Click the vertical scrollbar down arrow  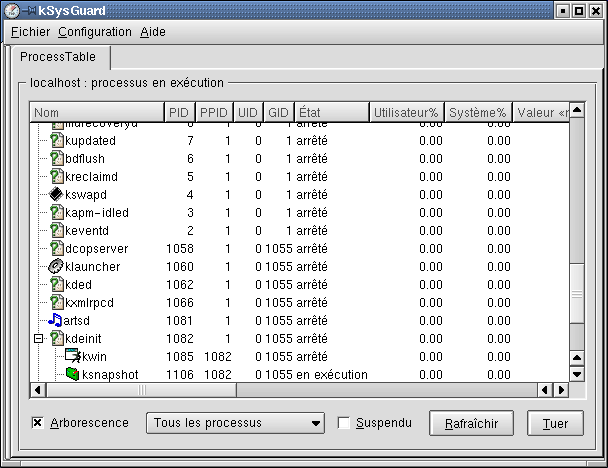click(576, 375)
